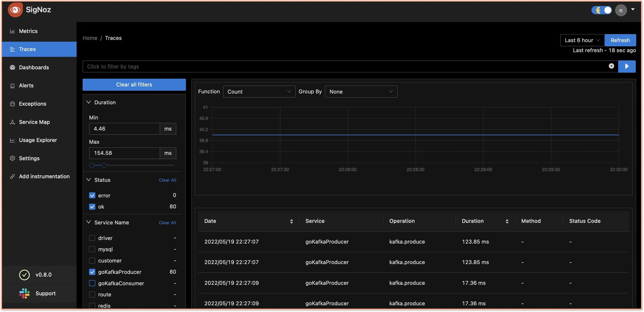Click the Traces breadcrumb text
Image resolution: width=644 pixels, height=312 pixels.
coord(113,38)
